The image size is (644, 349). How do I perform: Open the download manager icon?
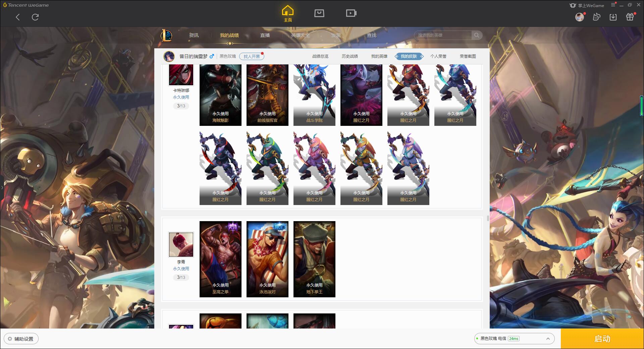613,17
